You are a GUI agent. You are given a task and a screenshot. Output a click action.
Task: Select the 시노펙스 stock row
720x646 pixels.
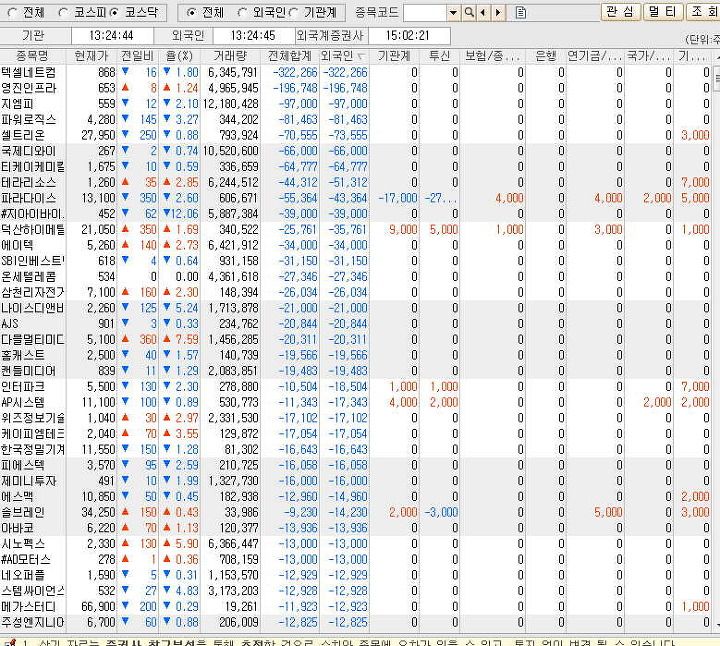[355, 544]
